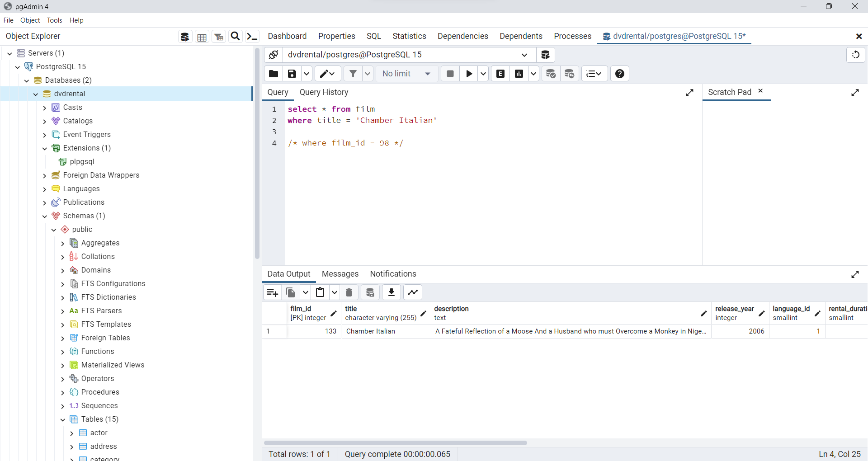The height and width of the screenshot is (461, 868).
Task: Open the Save File options dropdown arrow
Action: coord(307,74)
